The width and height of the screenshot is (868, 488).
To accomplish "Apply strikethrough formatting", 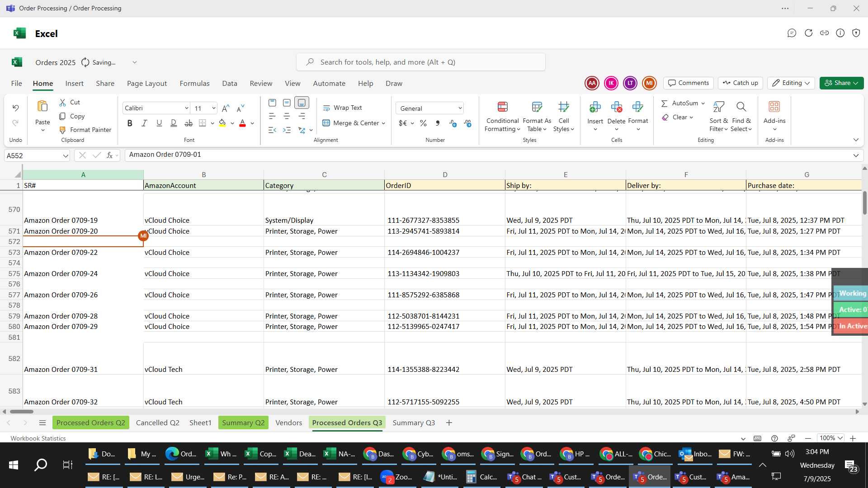I will tap(189, 123).
